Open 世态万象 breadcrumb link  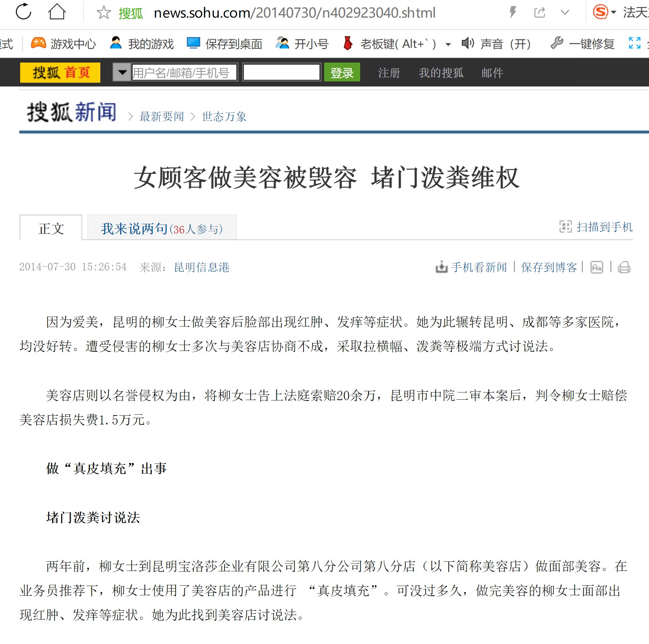coord(224,116)
